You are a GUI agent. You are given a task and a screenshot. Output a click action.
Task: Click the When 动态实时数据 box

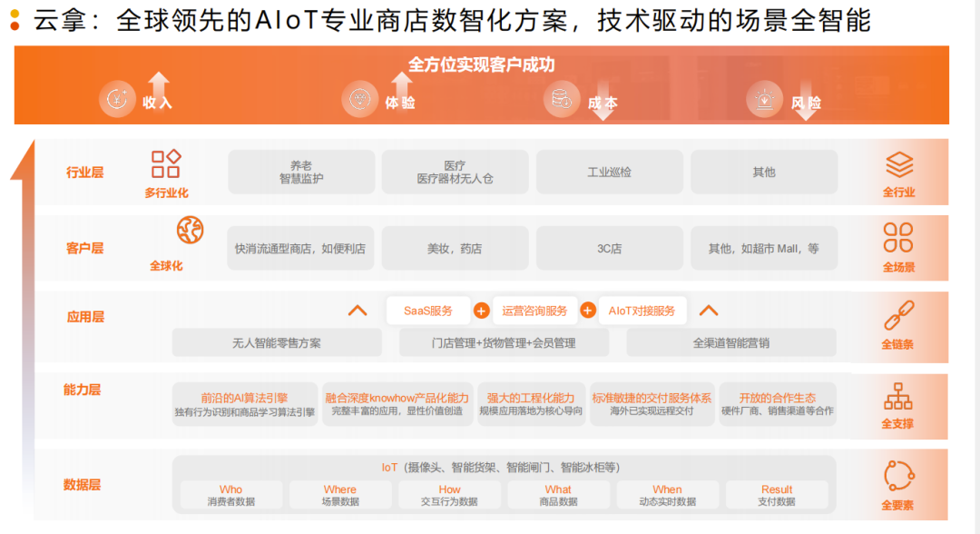668,495
